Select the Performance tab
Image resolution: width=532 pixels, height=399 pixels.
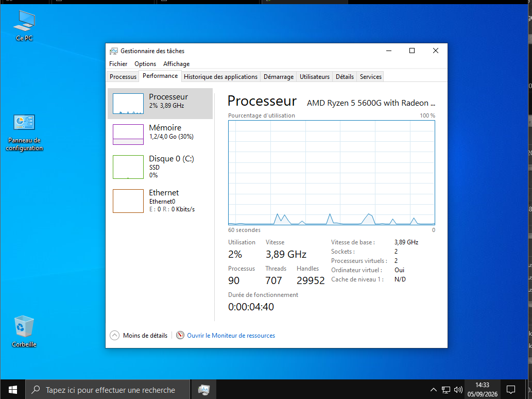(160, 76)
